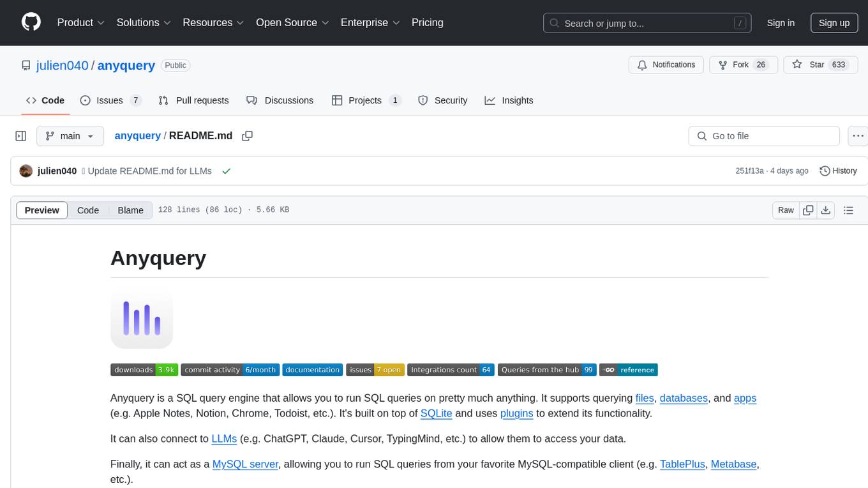Follow the databases link
The width and height of the screenshot is (868, 488).
[x=684, y=398]
